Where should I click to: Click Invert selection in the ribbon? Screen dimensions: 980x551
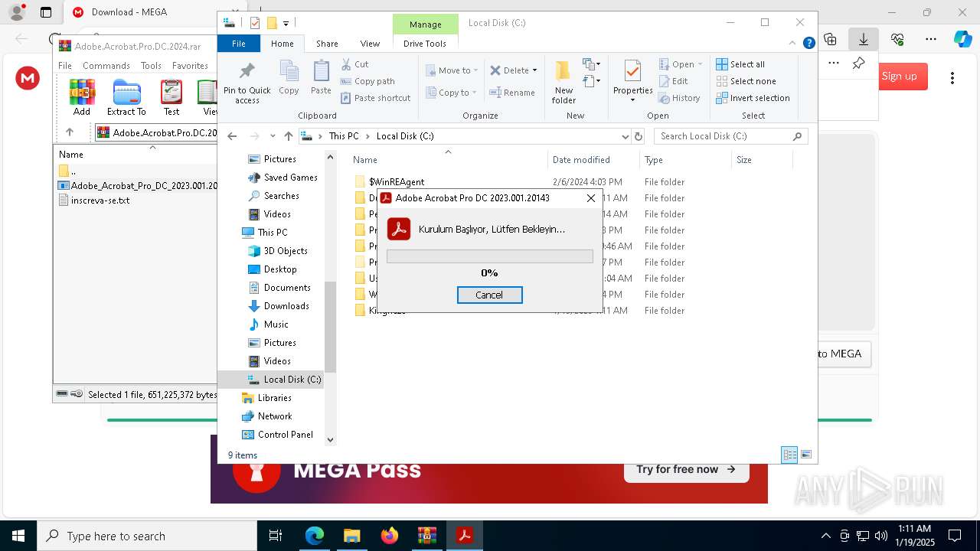click(x=753, y=98)
